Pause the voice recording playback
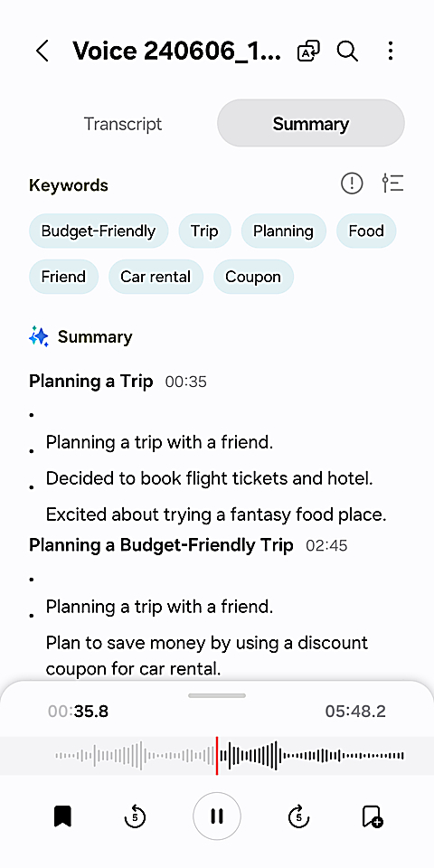 point(217,816)
